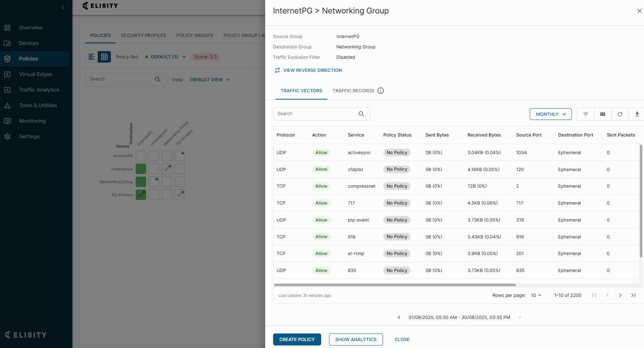Viewport: 644px width, 348px height.
Task: Switch to the Traffic Records tab
Action: coord(353,91)
